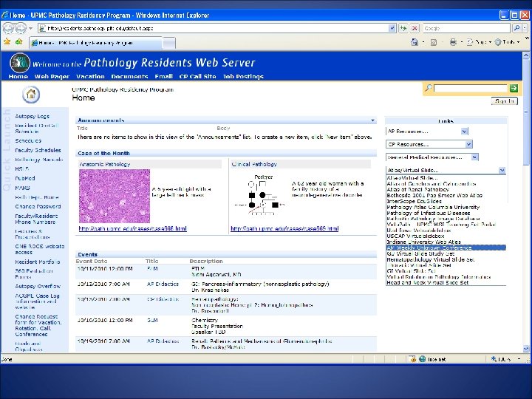Open the zoom dropdown arrow in status bar
532x399 pixels.
click(x=519, y=359)
